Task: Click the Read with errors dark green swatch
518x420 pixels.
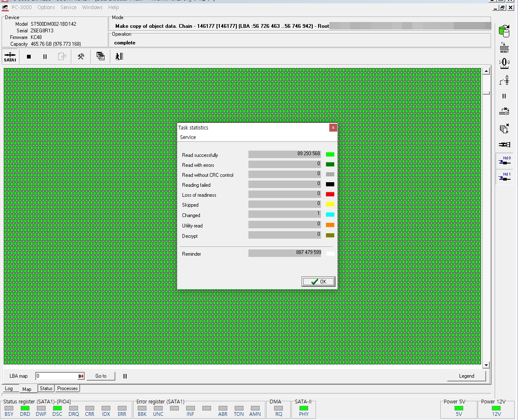Action: (x=330, y=164)
